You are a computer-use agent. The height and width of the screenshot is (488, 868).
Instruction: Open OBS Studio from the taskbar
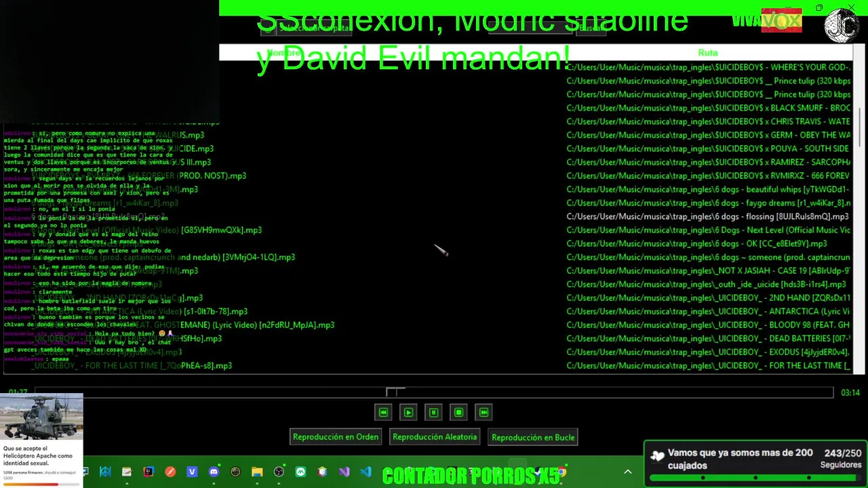[x=279, y=472]
